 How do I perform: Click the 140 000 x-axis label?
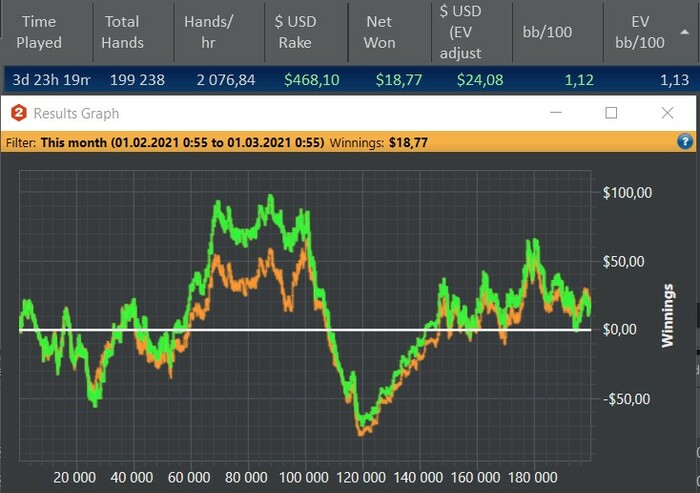click(418, 477)
